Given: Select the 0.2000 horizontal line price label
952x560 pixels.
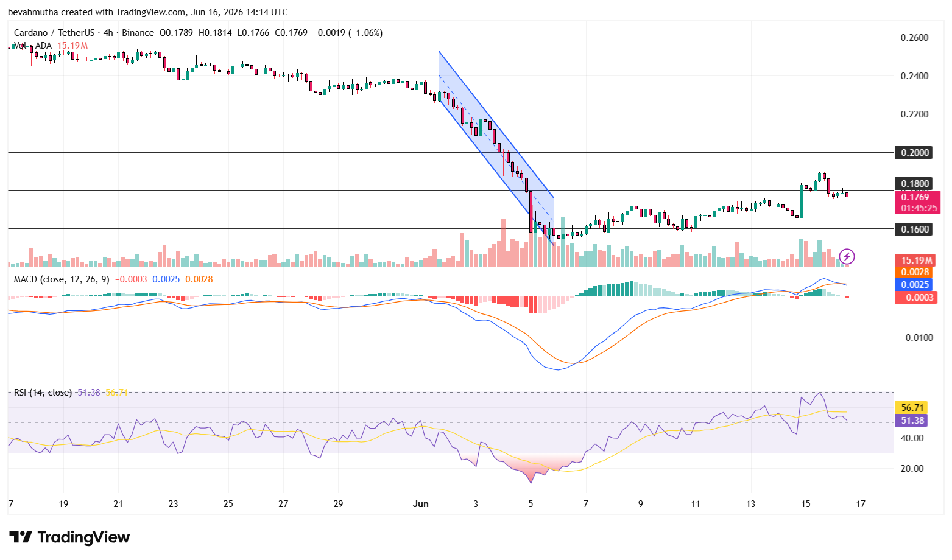Looking at the screenshot, I should click(x=915, y=152).
